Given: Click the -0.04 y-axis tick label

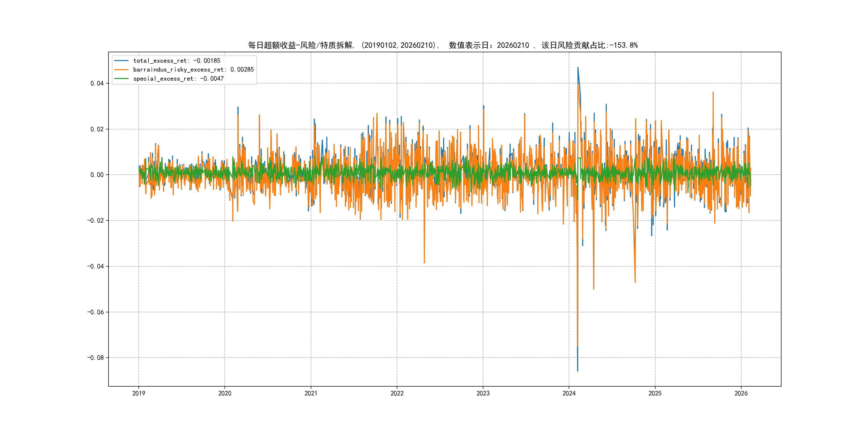Looking at the screenshot, I should coord(95,267).
